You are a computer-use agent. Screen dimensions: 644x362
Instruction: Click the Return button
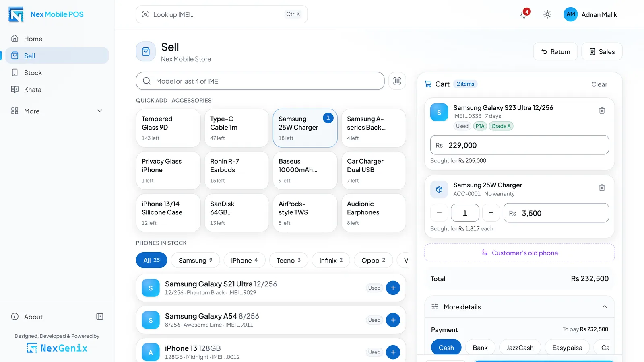[x=555, y=51]
